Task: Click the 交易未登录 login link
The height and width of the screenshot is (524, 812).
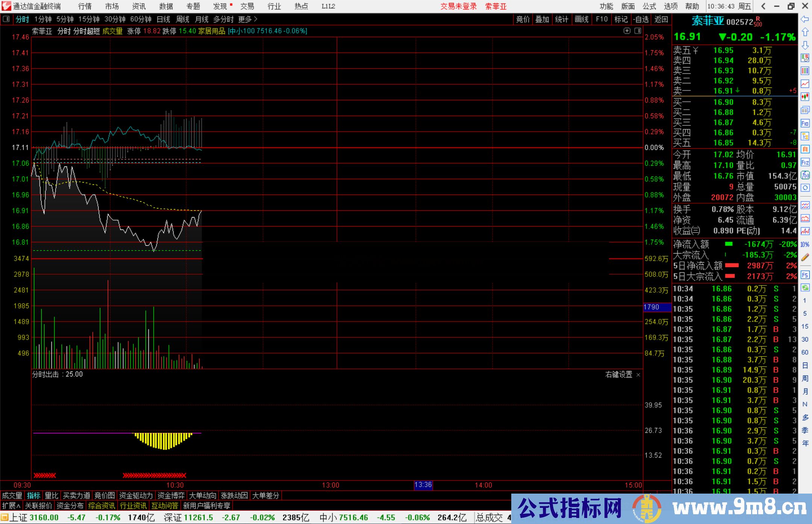Action: pos(459,6)
